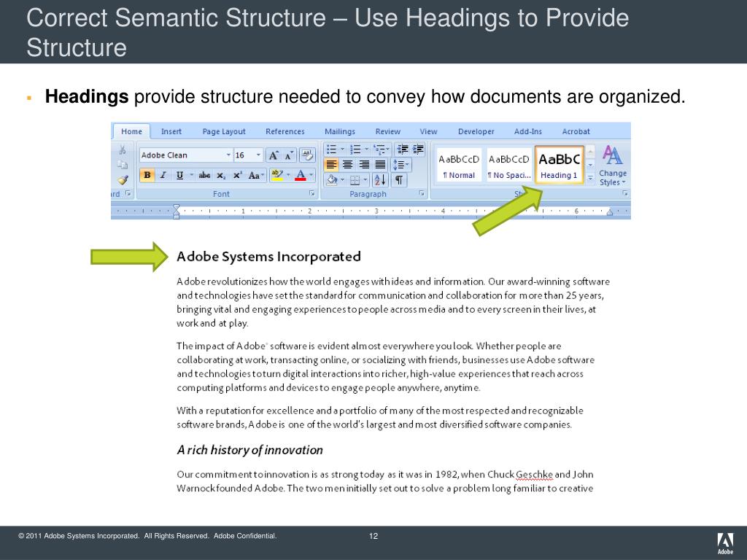
Task: Open the borders dropdown arrow
Action: [365, 180]
